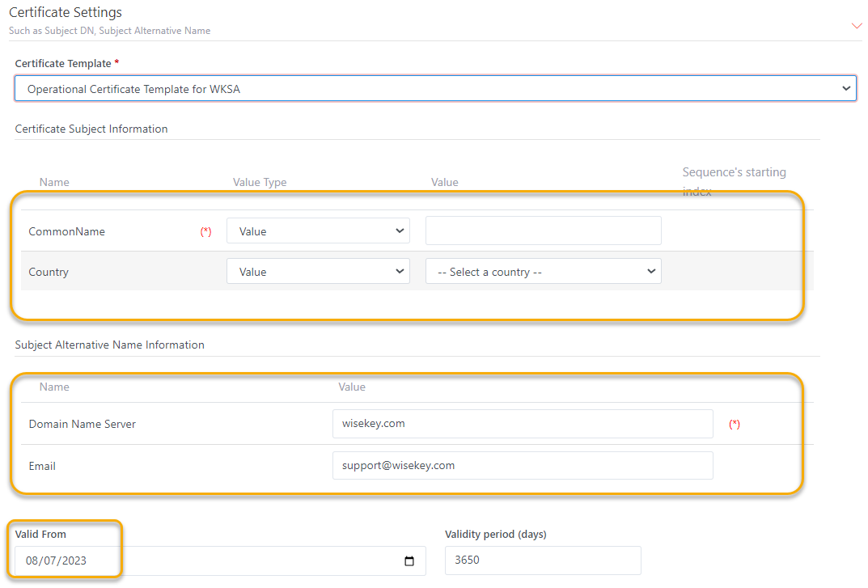Click the required marker next to Domain Name Server
The height and width of the screenshot is (588, 868).
pos(735,424)
